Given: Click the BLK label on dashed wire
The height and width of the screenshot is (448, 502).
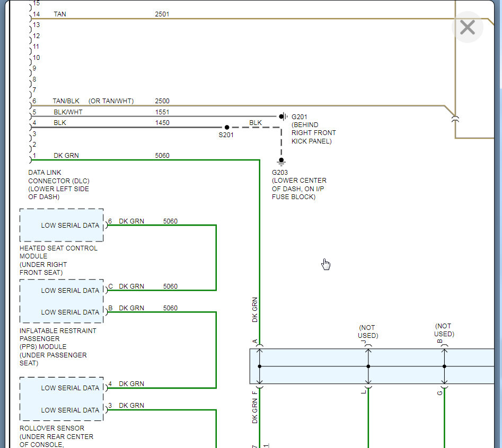Looking at the screenshot, I should click(x=255, y=123).
